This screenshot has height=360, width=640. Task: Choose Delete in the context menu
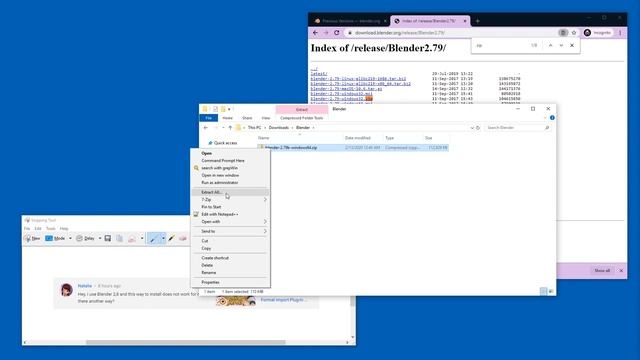(x=207, y=266)
